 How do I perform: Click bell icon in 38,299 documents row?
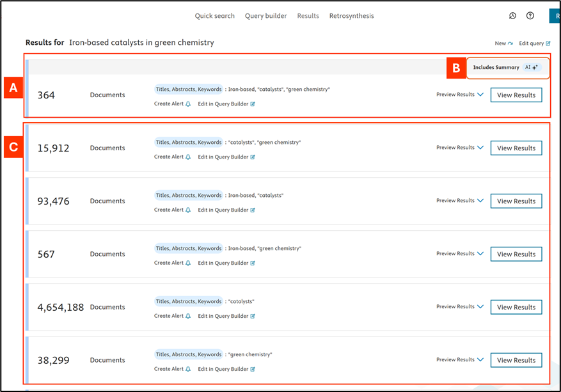[x=188, y=369]
